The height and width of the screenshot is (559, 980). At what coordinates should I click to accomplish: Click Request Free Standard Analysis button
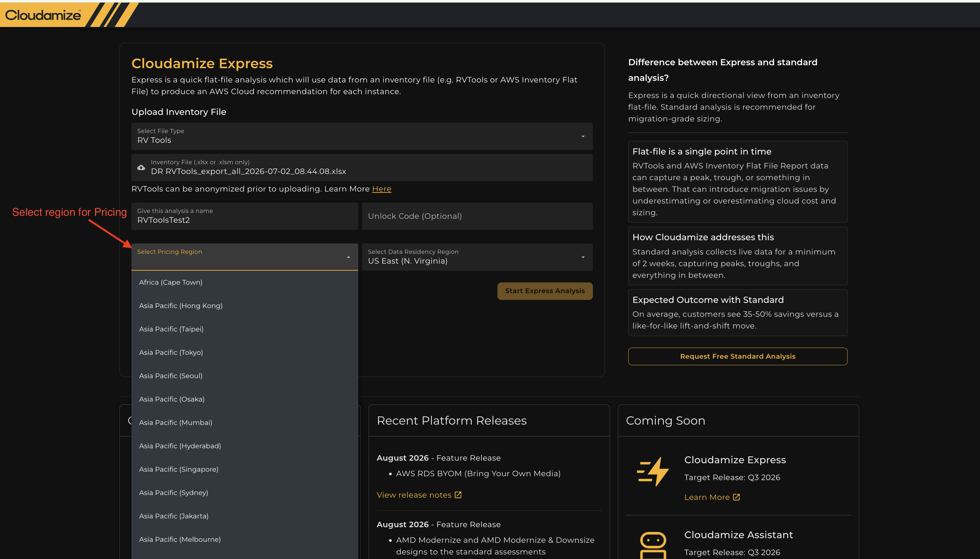[738, 356]
